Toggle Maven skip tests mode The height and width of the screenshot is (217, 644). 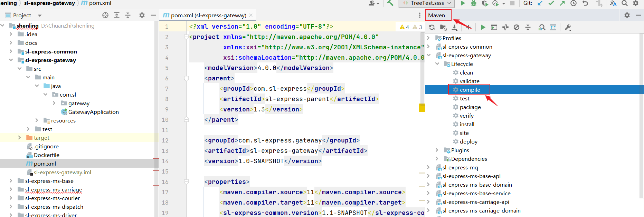(x=517, y=27)
